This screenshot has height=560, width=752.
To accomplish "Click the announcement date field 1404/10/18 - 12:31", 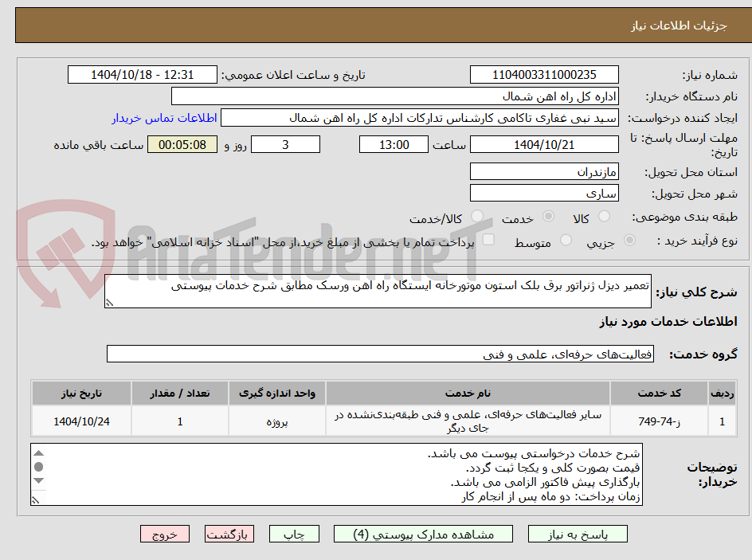I will (x=143, y=75).
